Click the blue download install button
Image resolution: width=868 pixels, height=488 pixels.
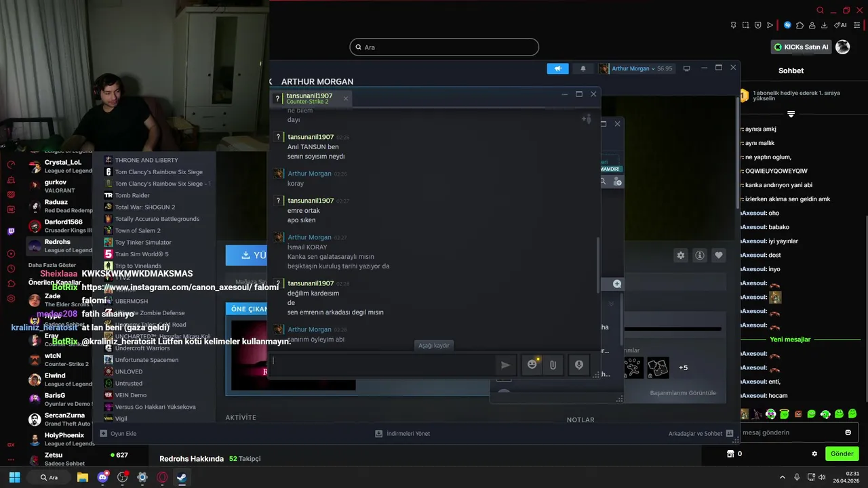pyautogui.click(x=245, y=256)
